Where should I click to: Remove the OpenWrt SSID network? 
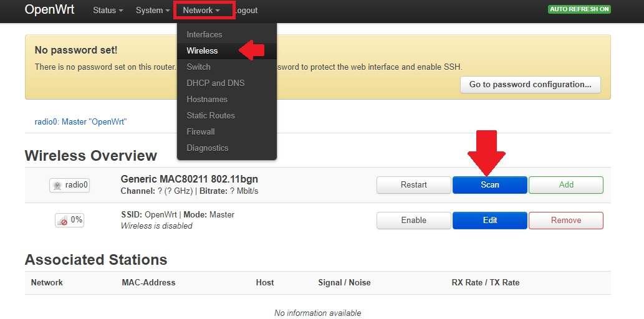pyautogui.click(x=565, y=221)
